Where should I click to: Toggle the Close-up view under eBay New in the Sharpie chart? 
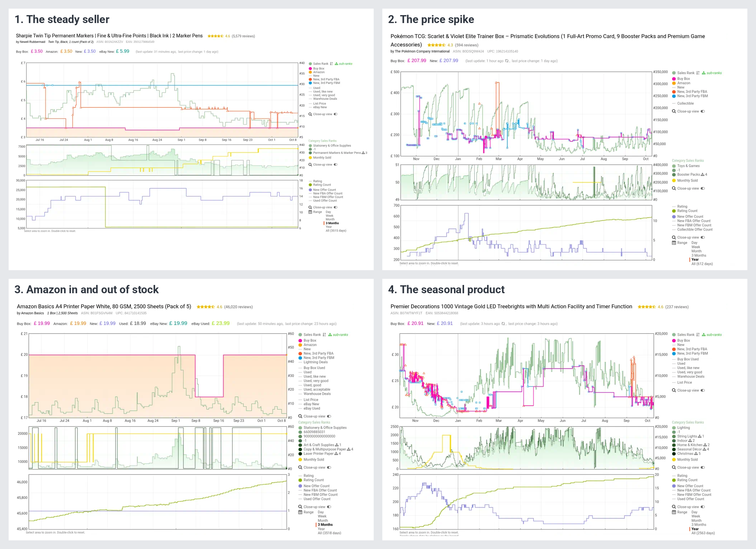336,114
